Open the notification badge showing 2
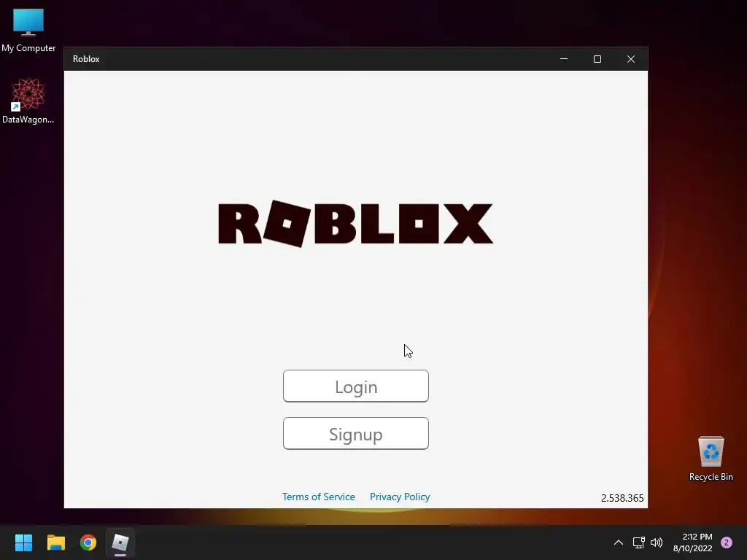The image size is (747, 560). tap(727, 542)
